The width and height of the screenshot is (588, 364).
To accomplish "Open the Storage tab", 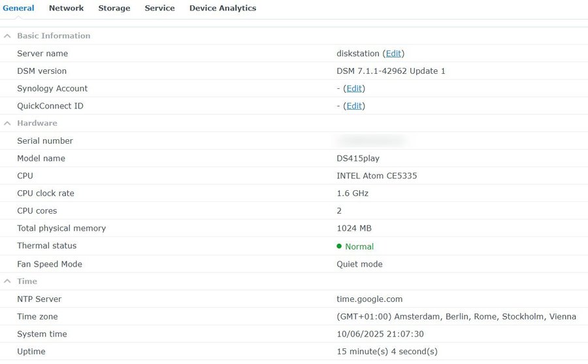I will coord(114,8).
